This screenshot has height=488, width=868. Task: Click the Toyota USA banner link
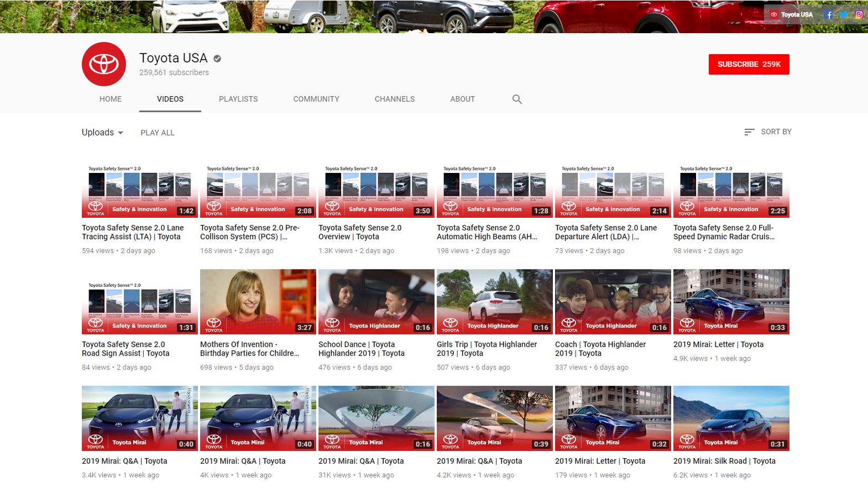click(x=791, y=15)
